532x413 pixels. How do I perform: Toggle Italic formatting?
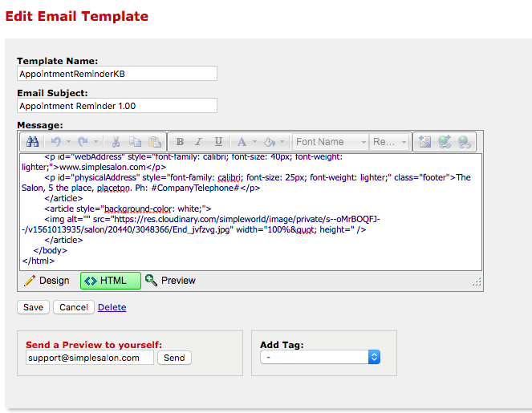point(199,142)
